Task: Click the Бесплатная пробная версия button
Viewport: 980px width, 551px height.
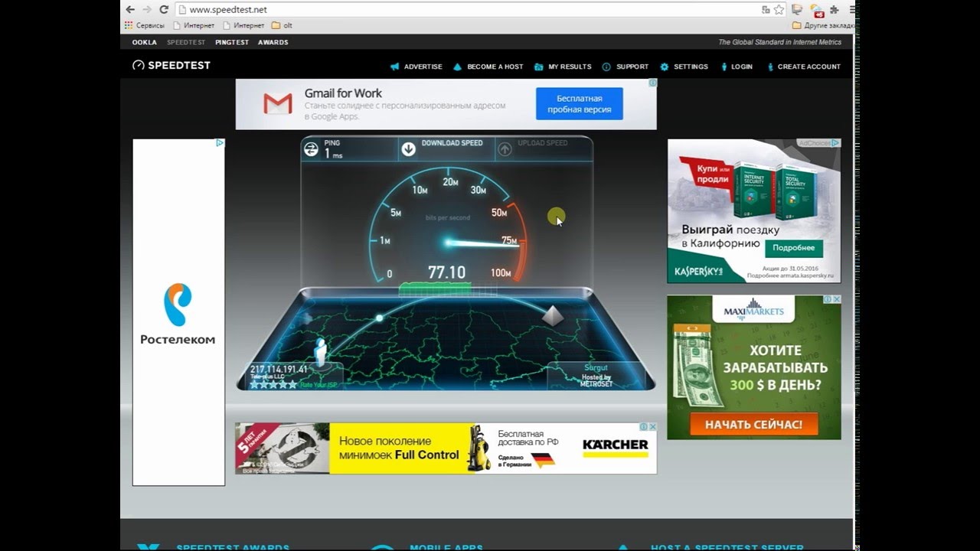Action: pos(580,104)
